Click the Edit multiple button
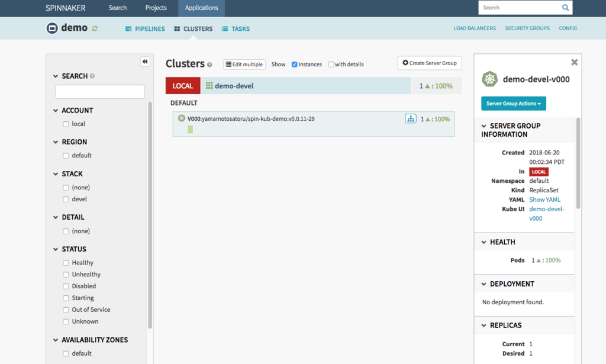 coord(244,65)
